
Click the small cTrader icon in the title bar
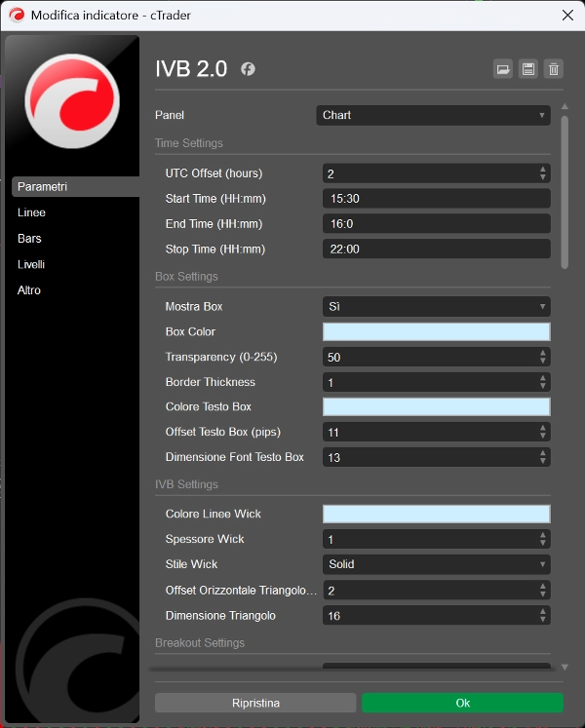(17, 15)
